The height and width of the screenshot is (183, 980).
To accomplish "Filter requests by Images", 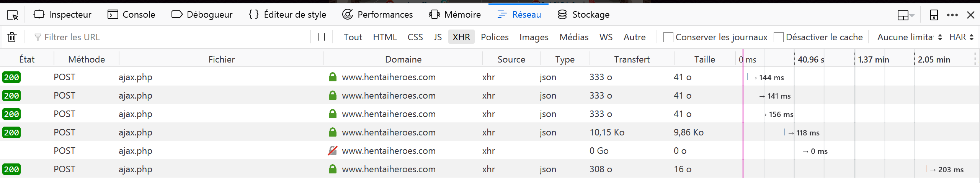I will (534, 37).
